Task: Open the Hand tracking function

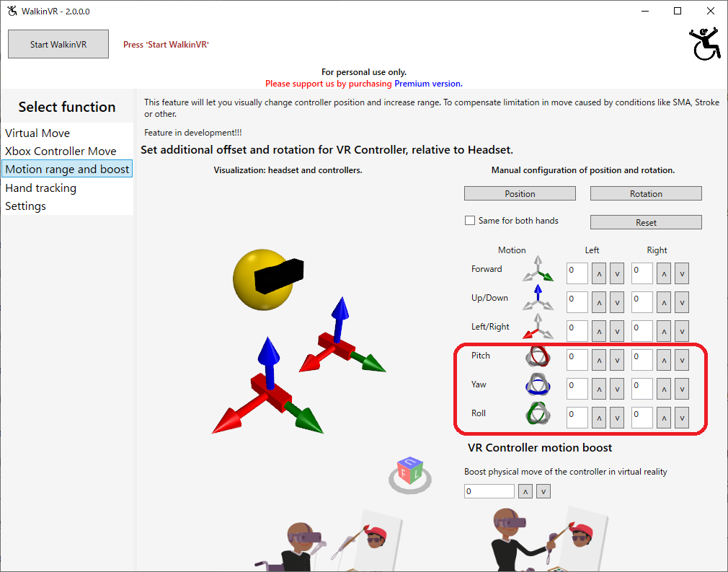Action: [67, 188]
